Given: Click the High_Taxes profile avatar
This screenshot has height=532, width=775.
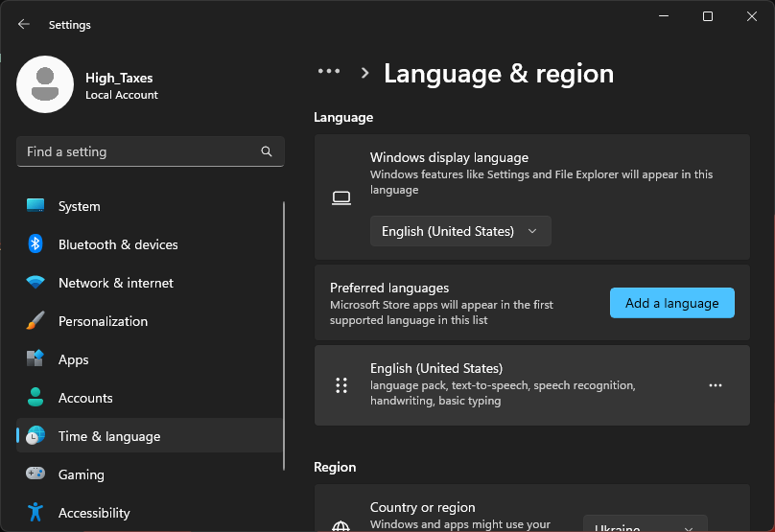Looking at the screenshot, I should [45, 84].
